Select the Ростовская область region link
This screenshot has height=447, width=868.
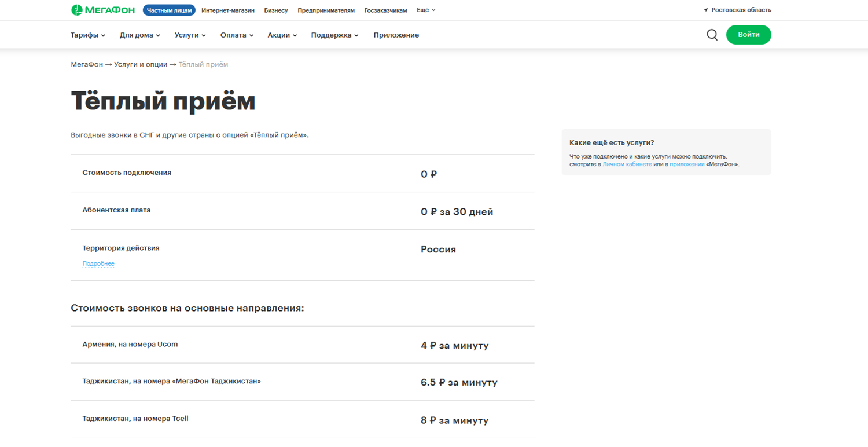click(x=741, y=10)
